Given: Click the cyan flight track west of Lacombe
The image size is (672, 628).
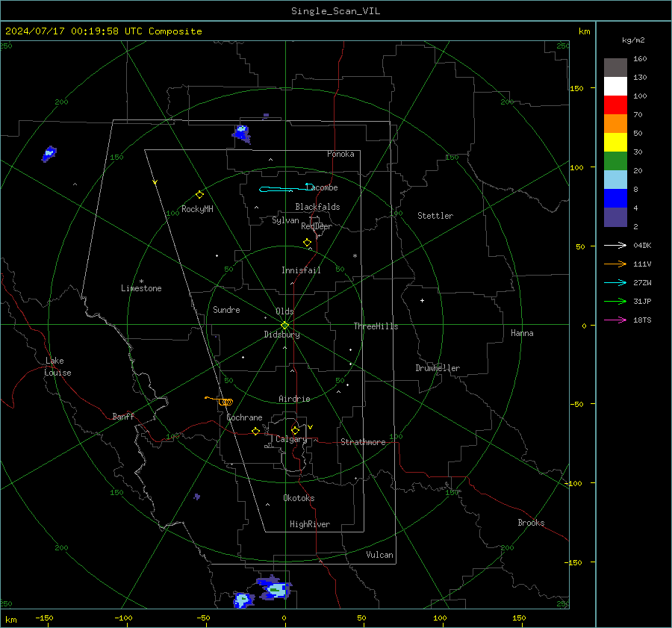Looking at the screenshot, I should coord(287,188).
